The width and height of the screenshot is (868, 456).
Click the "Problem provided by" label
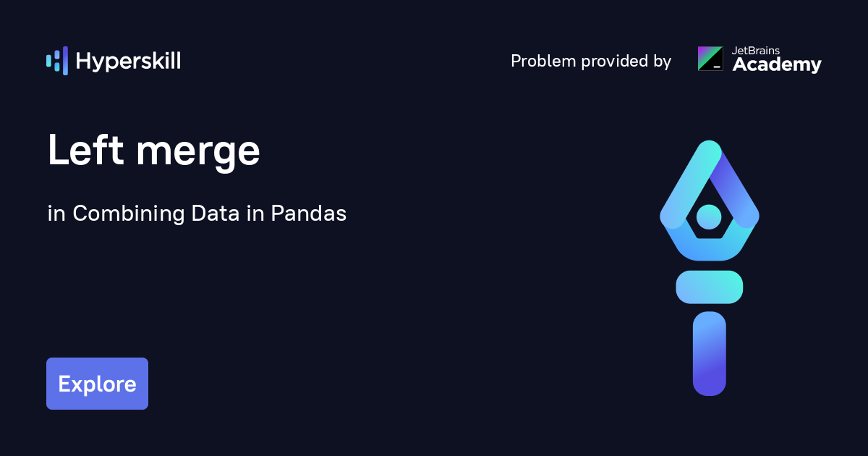591,62
